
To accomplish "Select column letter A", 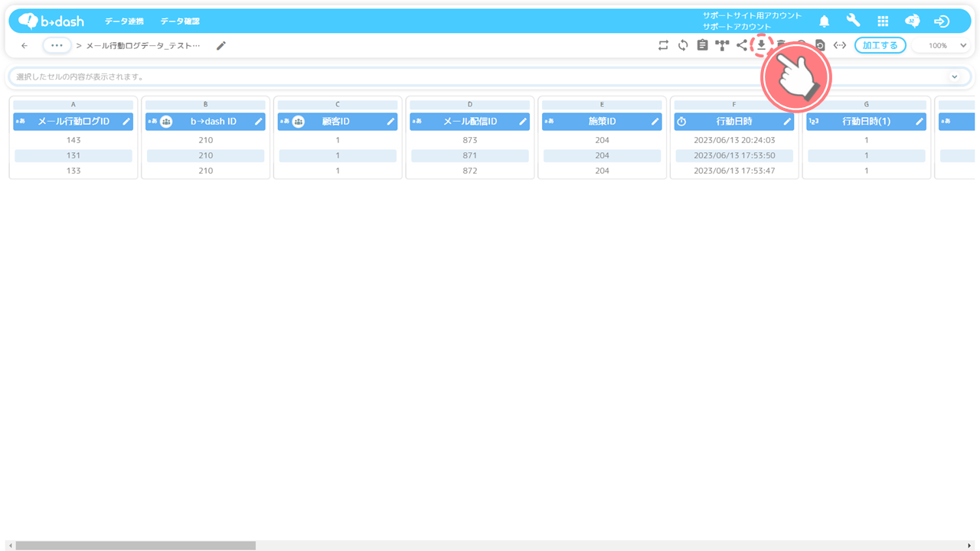I will tap(73, 104).
